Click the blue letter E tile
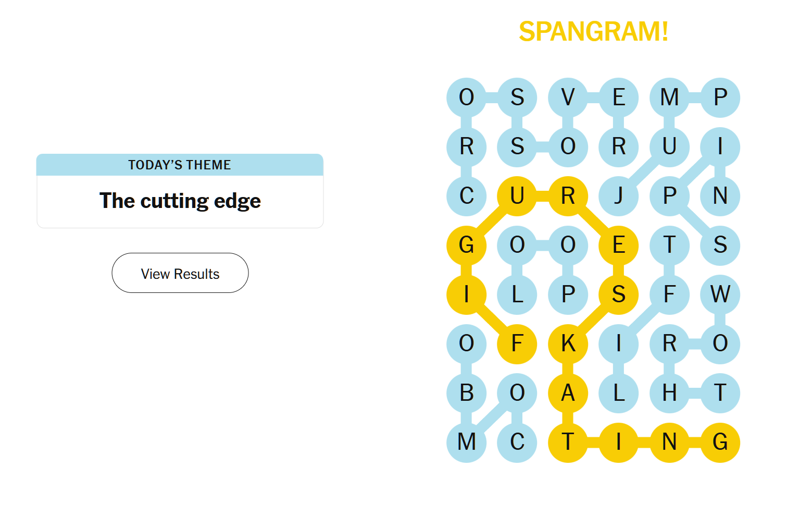Image resolution: width=812 pixels, height=516 pixels. pyautogui.click(x=618, y=97)
